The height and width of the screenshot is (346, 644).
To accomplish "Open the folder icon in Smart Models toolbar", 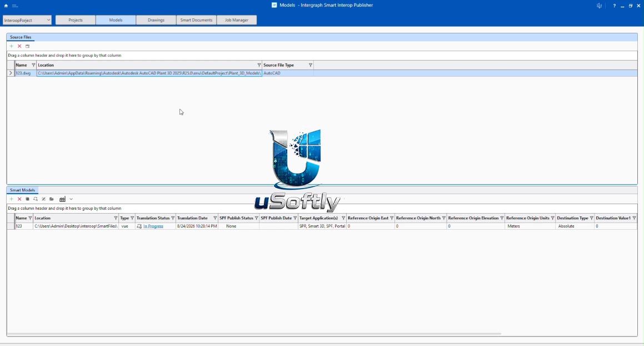I will click(x=51, y=199).
